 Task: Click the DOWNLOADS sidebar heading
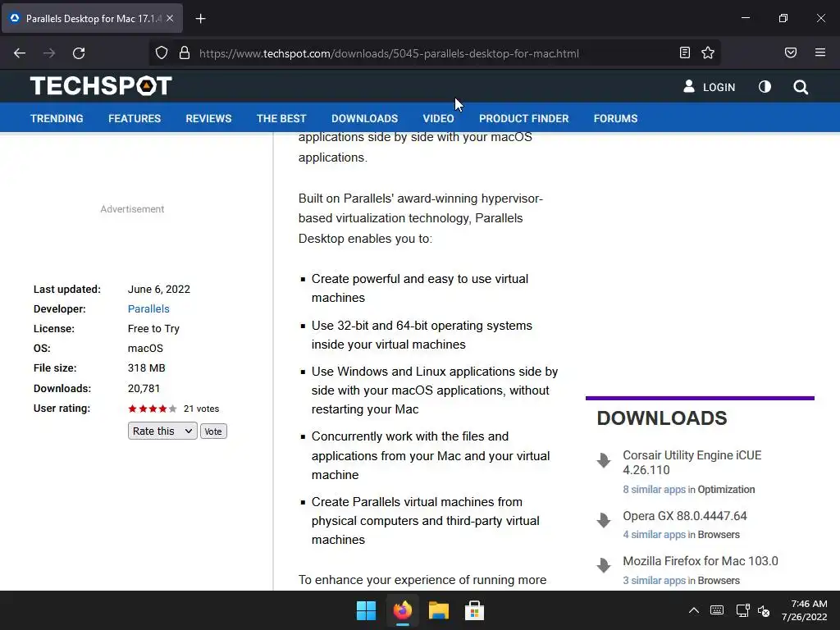point(662,418)
